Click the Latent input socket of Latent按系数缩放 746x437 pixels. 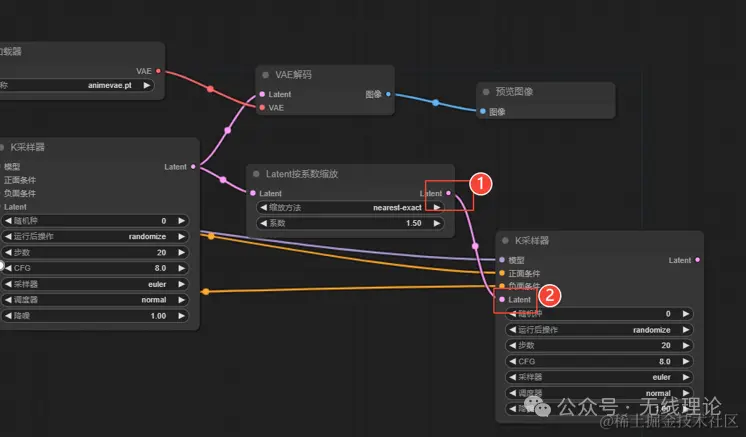pyautogui.click(x=253, y=193)
